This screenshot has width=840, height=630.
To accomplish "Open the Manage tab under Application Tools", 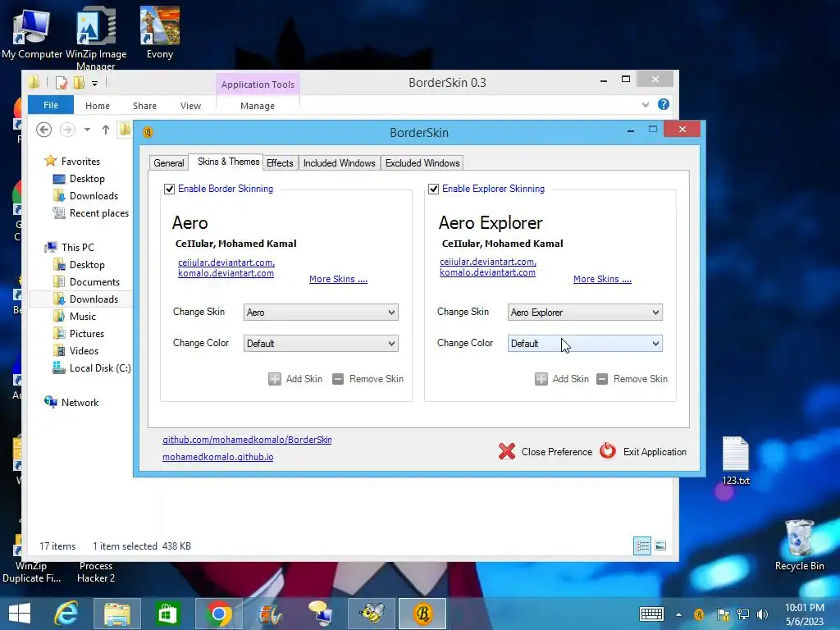I will click(x=258, y=106).
